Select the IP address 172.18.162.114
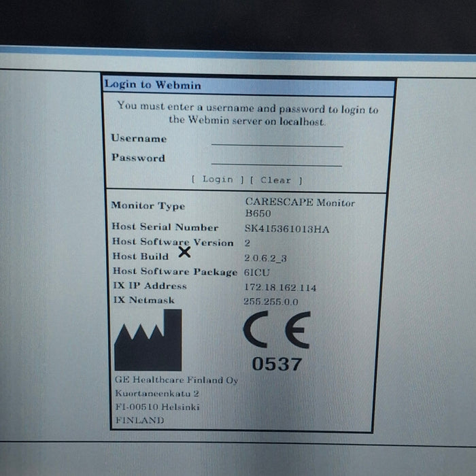 (280, 288)
